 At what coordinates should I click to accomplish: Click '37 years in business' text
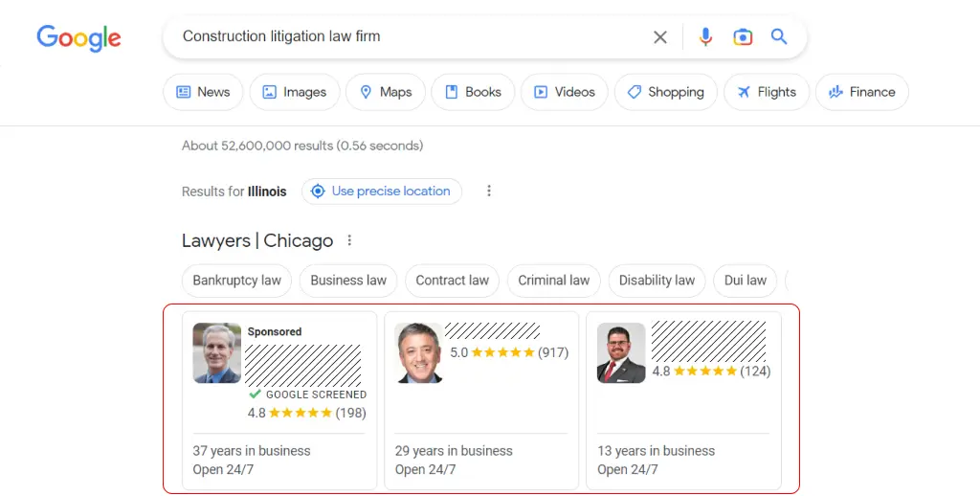252,451
